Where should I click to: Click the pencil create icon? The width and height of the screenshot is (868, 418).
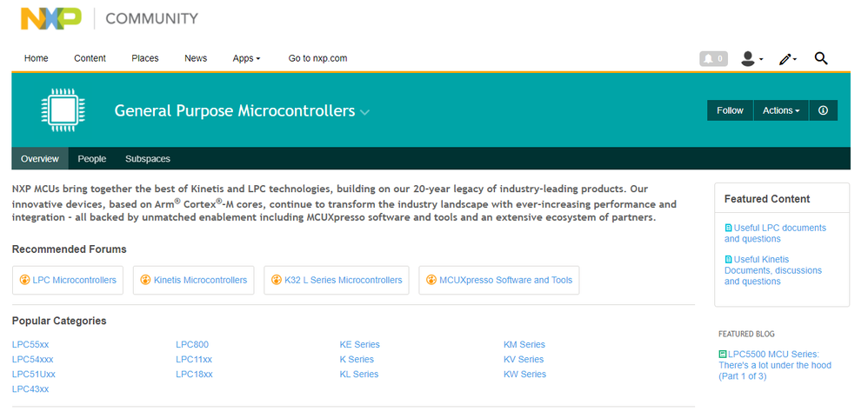pyautogui.click(x=785, y=59)
